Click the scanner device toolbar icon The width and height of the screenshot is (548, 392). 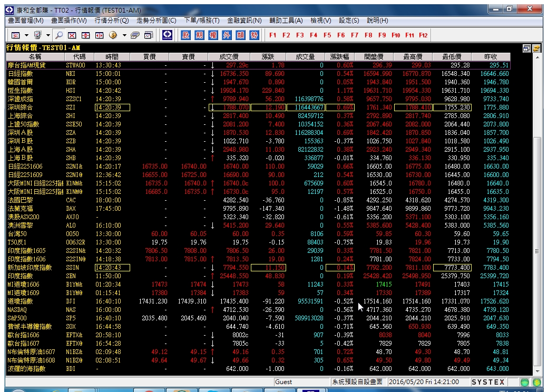135,35
